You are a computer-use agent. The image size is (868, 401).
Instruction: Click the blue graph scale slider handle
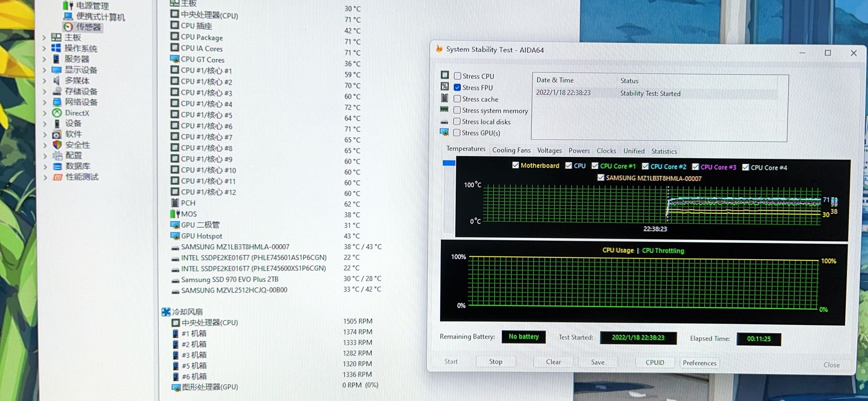click(x=449, y=163)
